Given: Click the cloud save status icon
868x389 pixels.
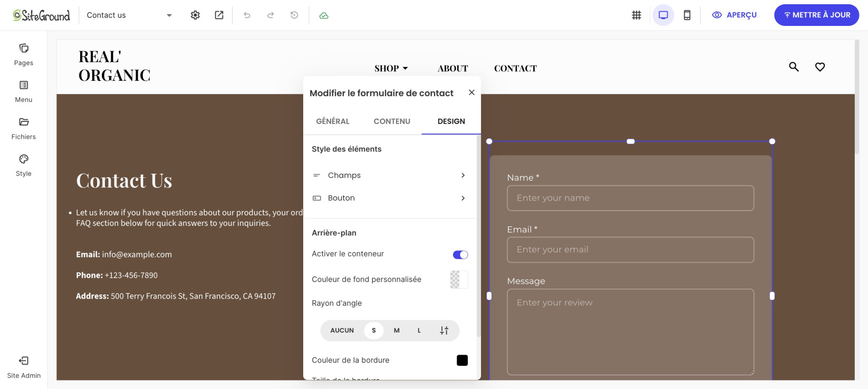Looking at the screenshot, I should pyautogui.click(x=324, y=15).
